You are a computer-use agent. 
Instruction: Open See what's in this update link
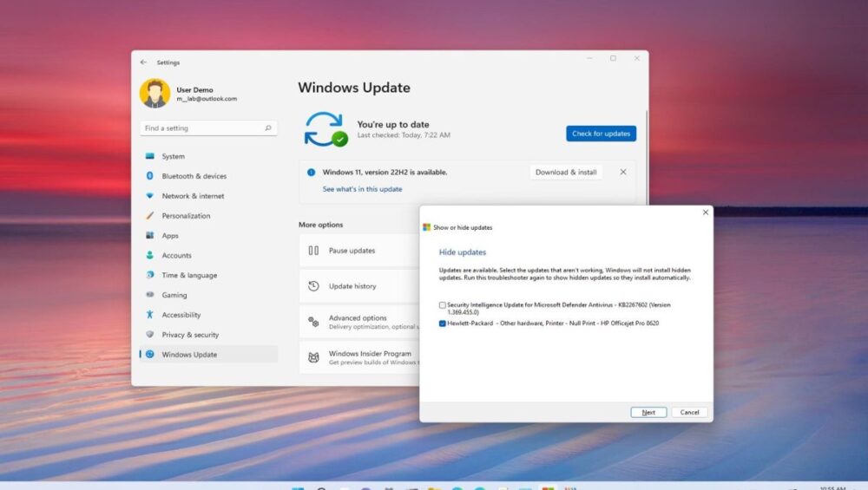point(362,189)
